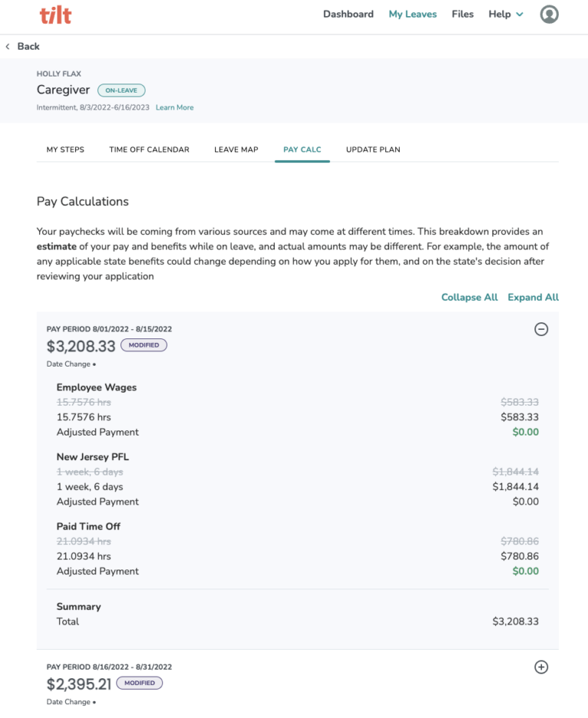This screenshot has height=718, width=588.
Task: Go to Dashboard in top navigation
Action: (348, 15)
